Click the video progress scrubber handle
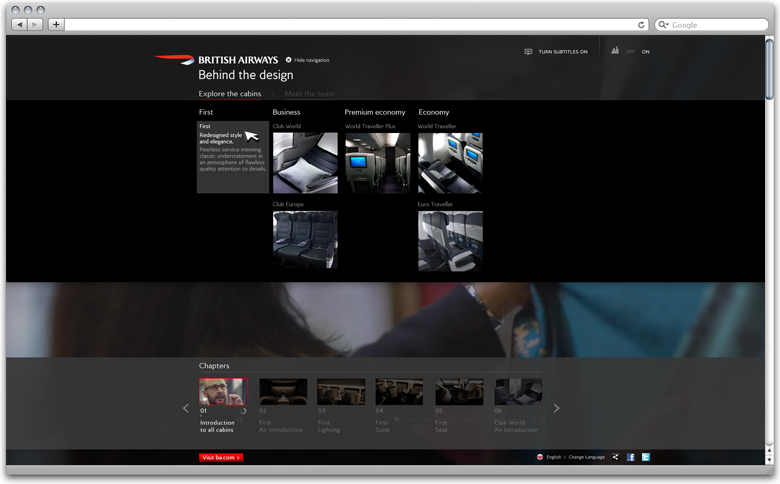The width and height of the screenshot is (780, 484). [x=396, y=419]
